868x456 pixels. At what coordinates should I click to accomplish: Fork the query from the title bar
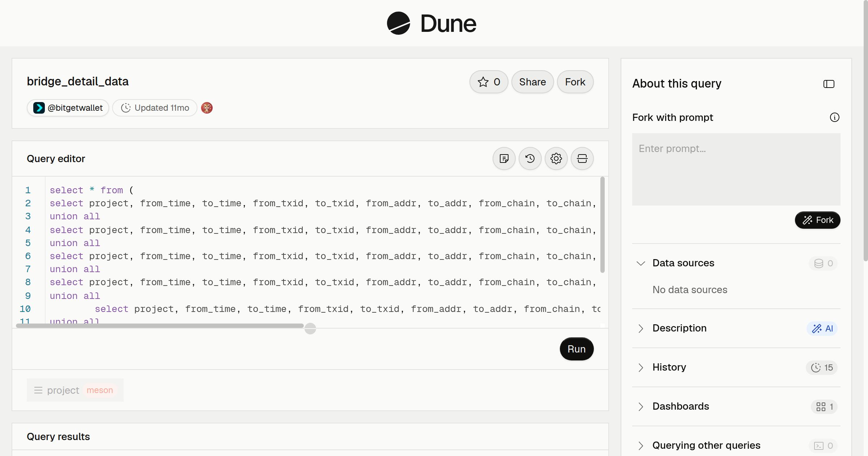(x=575, y=82)
